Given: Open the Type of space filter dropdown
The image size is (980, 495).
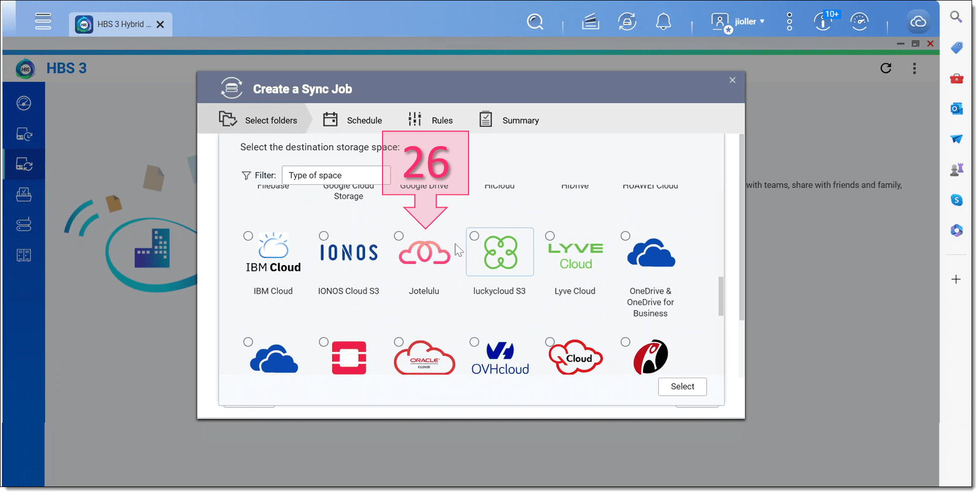Looking at the screenshot, I should [336, 175].
